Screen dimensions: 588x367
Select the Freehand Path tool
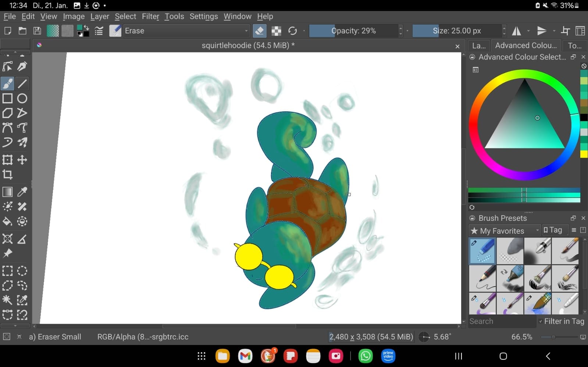pos(22,128)
